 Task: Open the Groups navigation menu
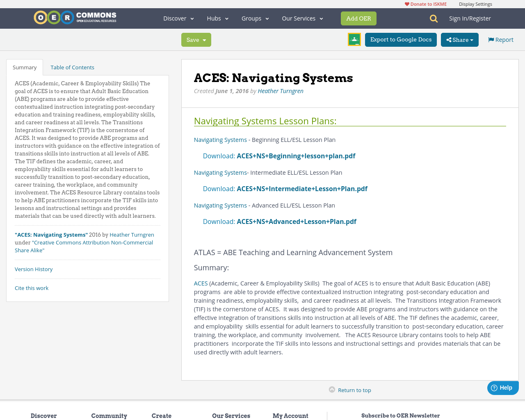[x=255, y=18]
